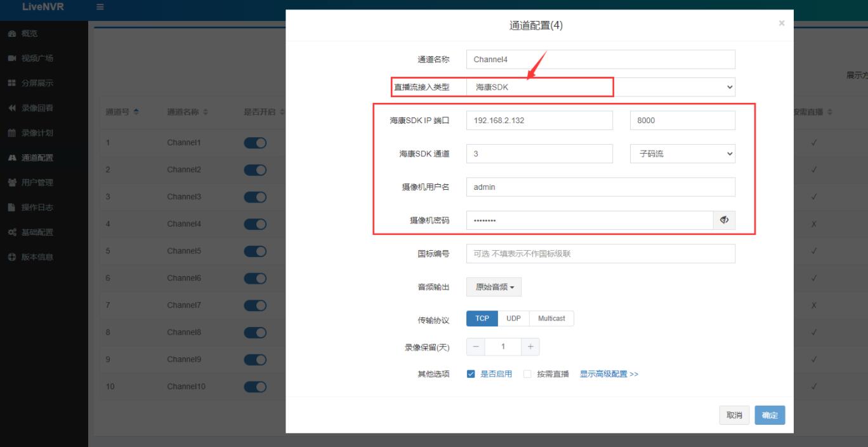Image resolution: width=868 pixels, height=447 pixels.
Task: Toggle the Channel1 enable switch
Action: [255, 143]
